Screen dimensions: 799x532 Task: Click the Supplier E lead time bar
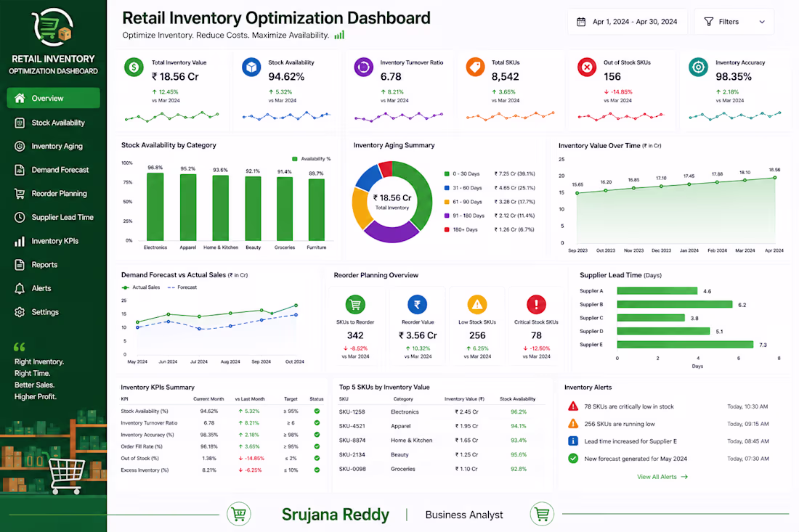pos(685,345)
